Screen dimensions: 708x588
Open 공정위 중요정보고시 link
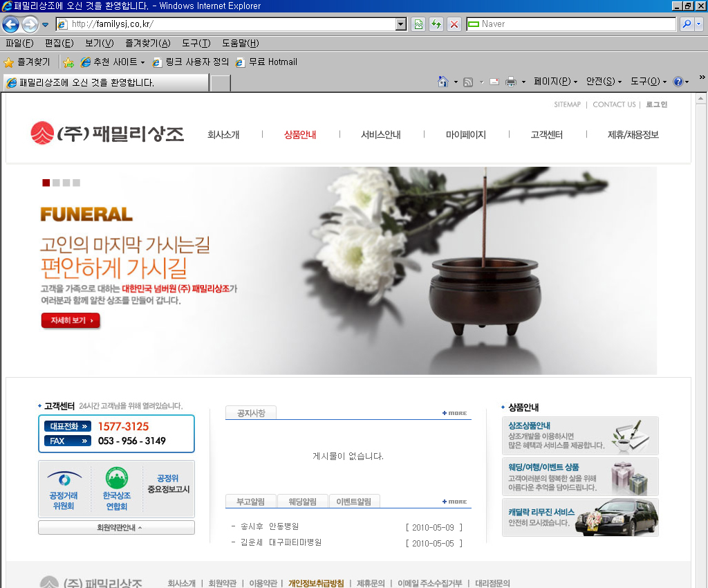coord(169,484)
